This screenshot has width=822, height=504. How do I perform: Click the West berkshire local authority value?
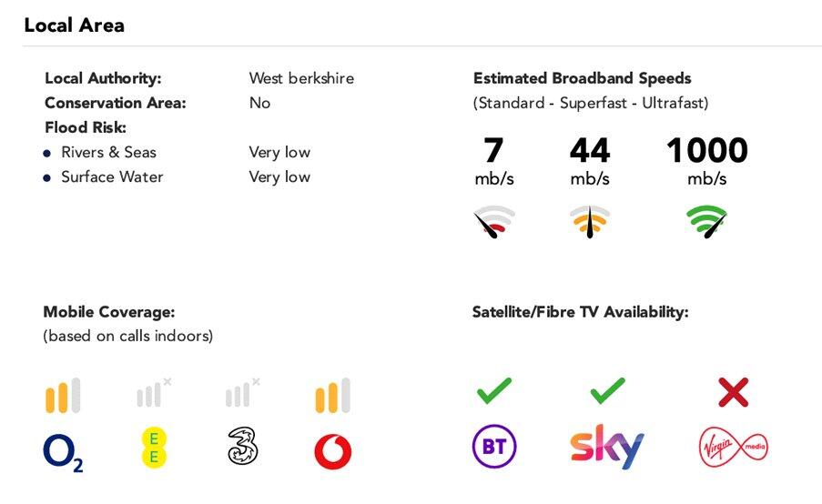tap(301, 78)
